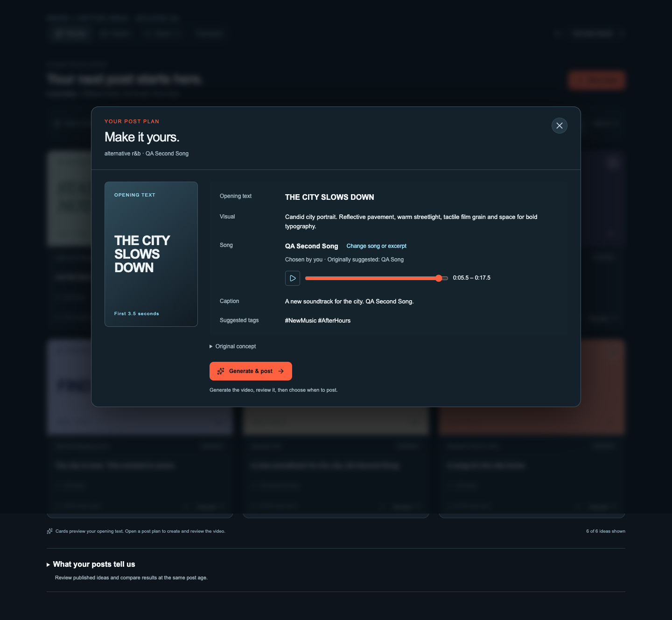The image size is (672, 620).
Task: Click the #NewMusic #AfterHours tags
Action: pos(318,321)
